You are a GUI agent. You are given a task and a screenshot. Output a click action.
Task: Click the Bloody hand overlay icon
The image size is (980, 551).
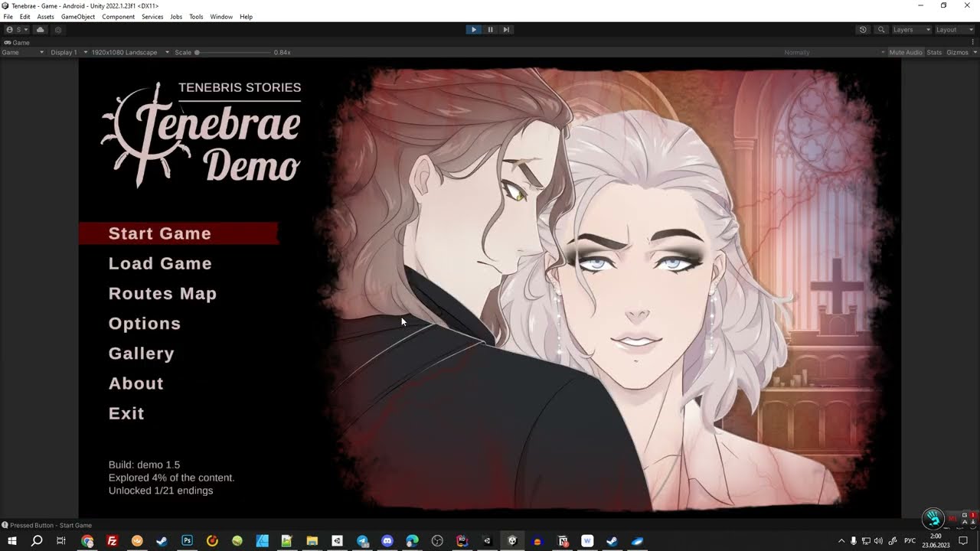(933, 519)
